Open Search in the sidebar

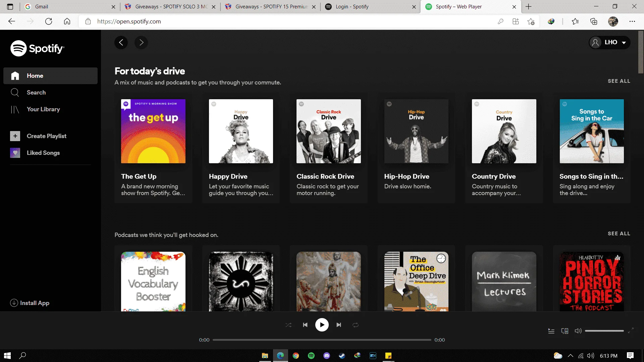[x=50, y=93]
